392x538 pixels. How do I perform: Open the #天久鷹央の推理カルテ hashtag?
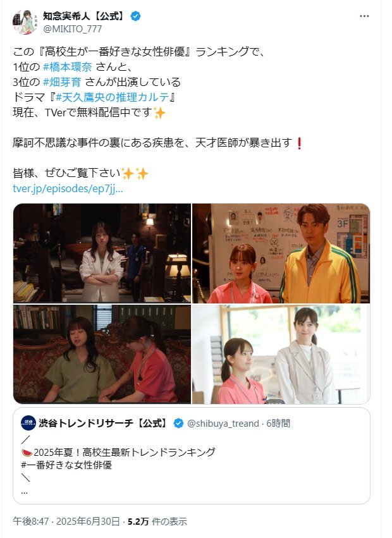coord(113,97)
